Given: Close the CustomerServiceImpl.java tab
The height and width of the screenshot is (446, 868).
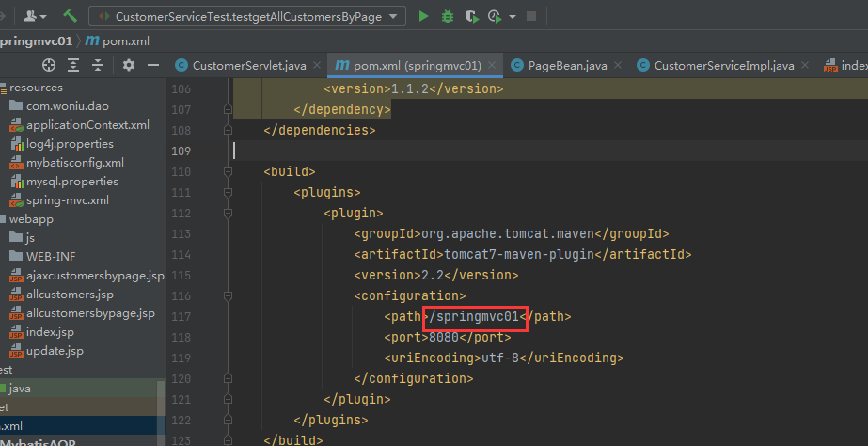Looking at the screenshot, I should [x=805, y=65].
